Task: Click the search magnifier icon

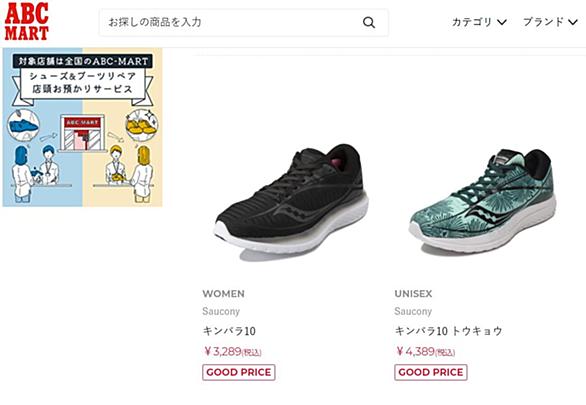Action: (368, 22)
